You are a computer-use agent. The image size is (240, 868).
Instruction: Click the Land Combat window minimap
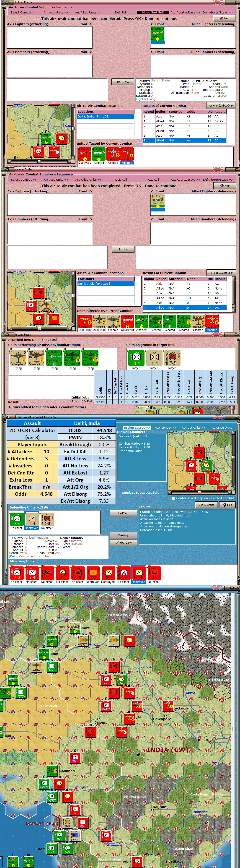(199, 461)
